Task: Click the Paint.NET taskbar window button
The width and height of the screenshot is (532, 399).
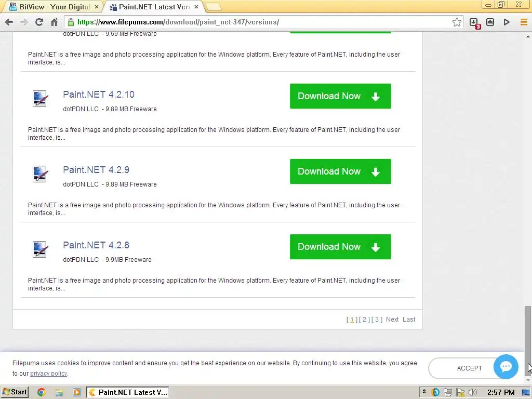Action: pos(128,392)
